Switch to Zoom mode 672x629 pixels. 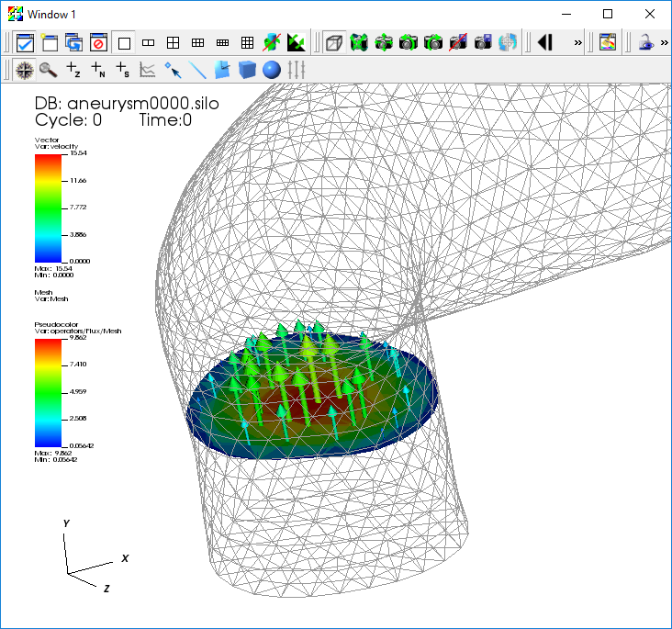pyautogui.click(x=49, y=70)
